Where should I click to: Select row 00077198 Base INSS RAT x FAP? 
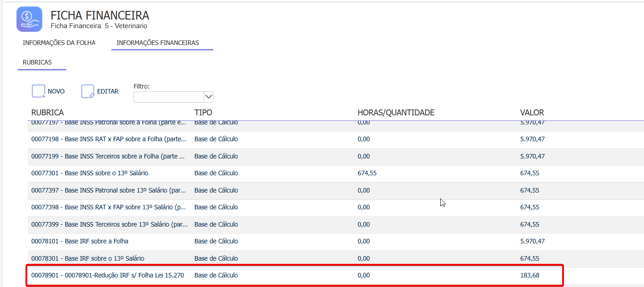click(x=109, y=139)
